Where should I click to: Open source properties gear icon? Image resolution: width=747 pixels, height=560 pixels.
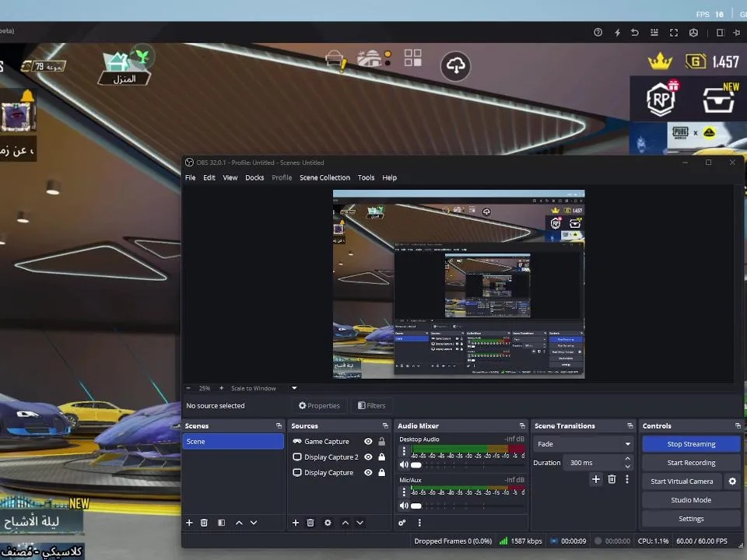pyautogui.click(x=328, y=523)
